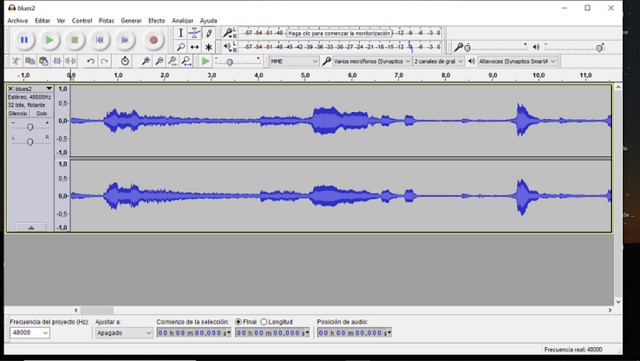Copy selection with the Copy icon
Image resolution: width=640 pixels, height=361 pixels.
coord(30,61)
